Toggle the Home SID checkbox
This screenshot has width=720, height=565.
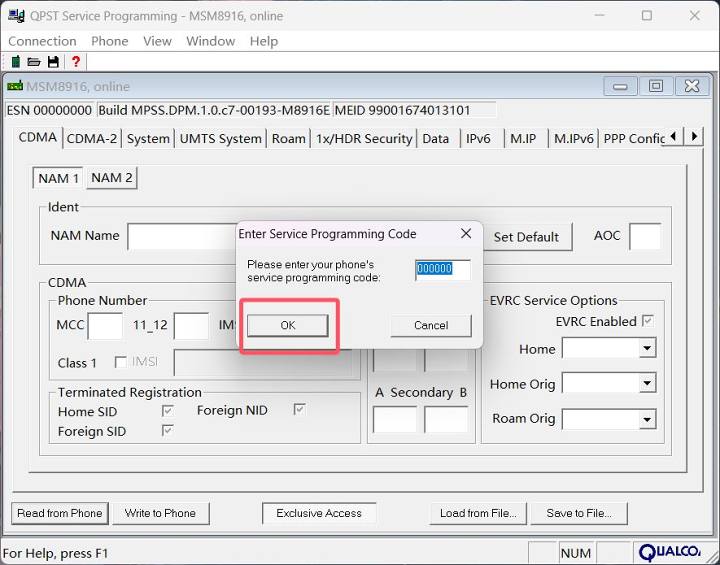(x=168, y=411)
